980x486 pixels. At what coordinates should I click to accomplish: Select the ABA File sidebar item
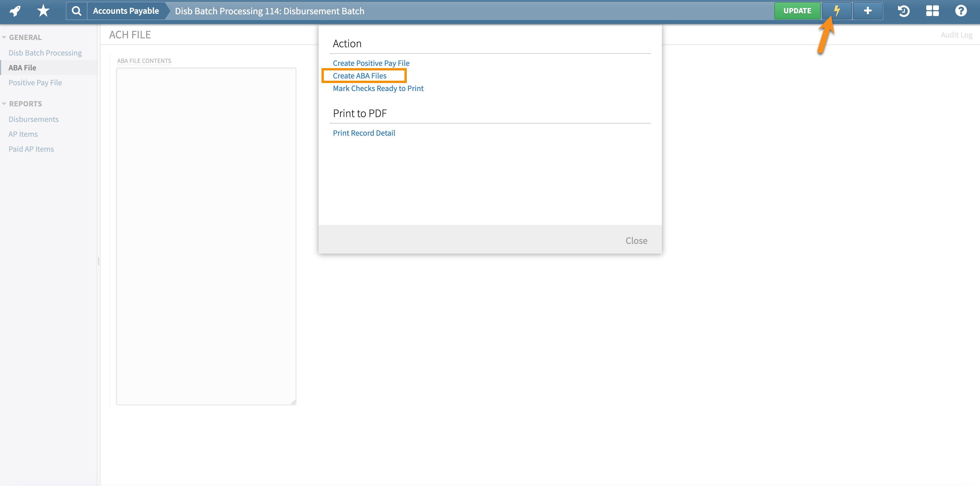click(22, 67)
